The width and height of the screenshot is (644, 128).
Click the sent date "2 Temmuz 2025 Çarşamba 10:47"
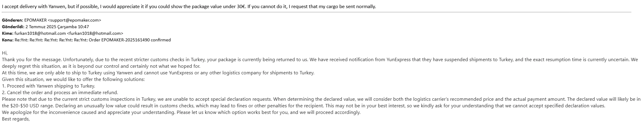tap(57, 27)
